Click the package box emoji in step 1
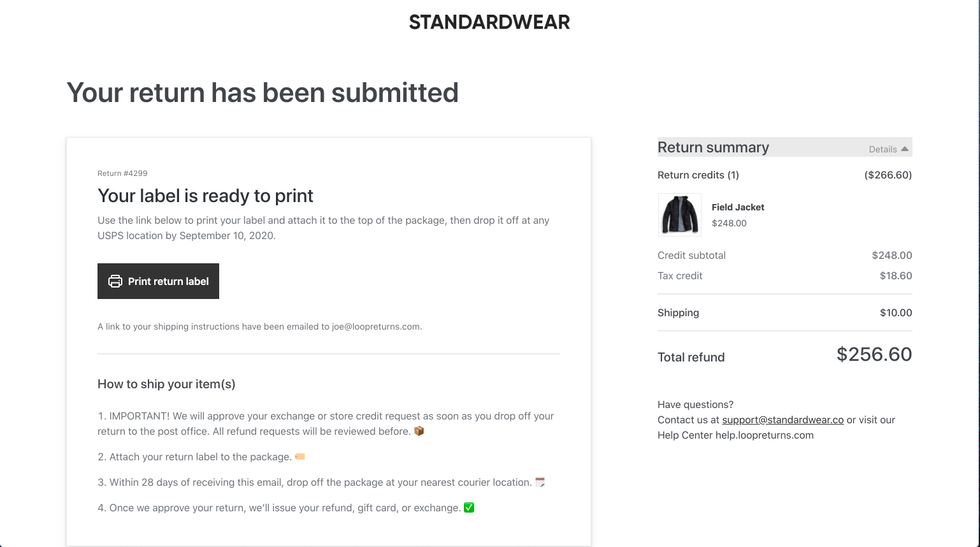The width and height of the screenshot is (980, 547). [x=419, y=431]
